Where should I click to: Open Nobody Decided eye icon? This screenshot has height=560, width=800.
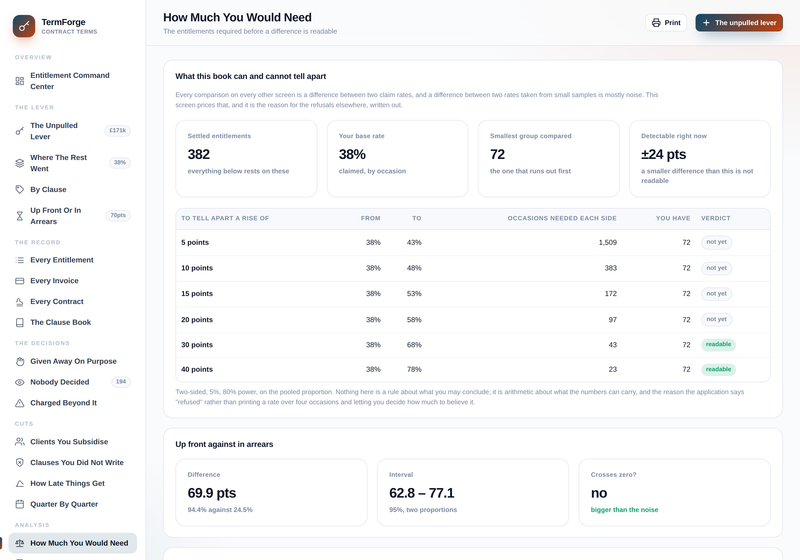(x=19, y=383)
